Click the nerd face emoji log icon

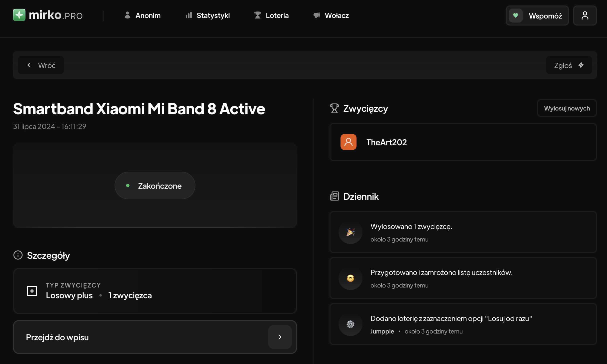tap(350, 278)
